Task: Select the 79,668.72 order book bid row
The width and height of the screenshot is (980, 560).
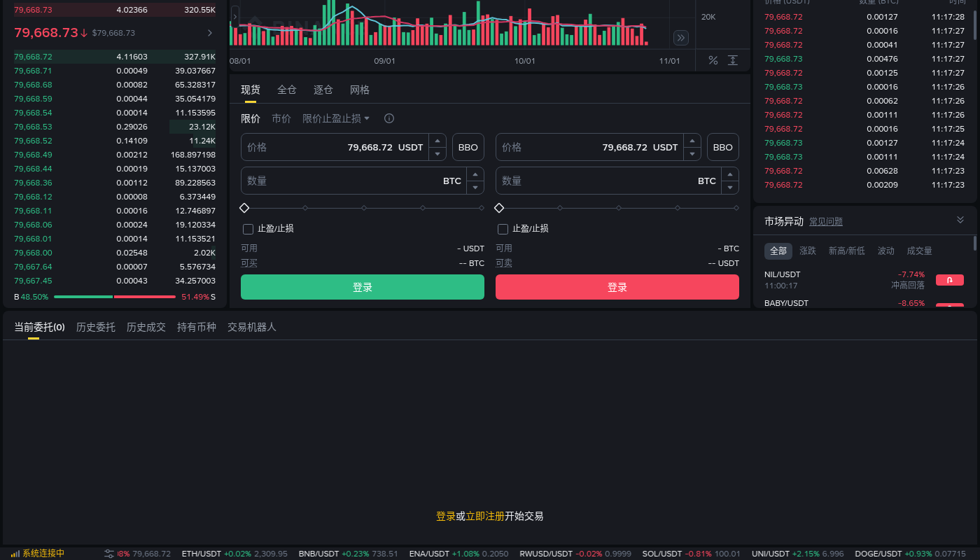Action: [115, 57]
